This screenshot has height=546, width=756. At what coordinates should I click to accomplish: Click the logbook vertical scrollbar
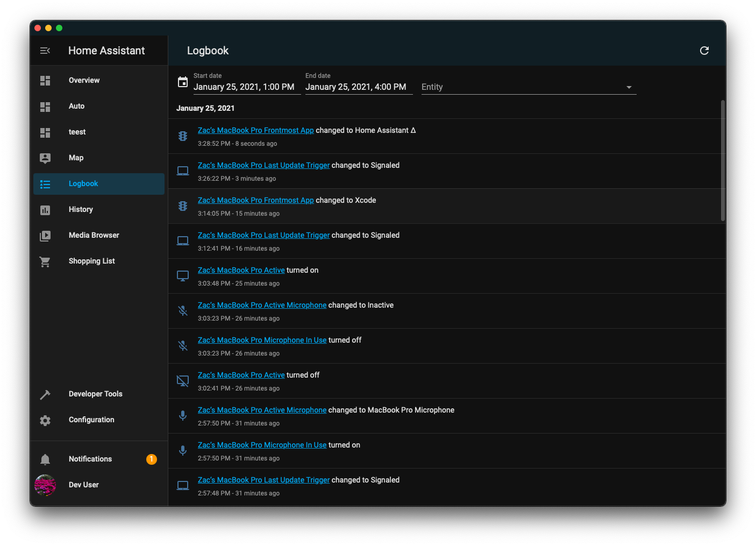click(723, 160)
